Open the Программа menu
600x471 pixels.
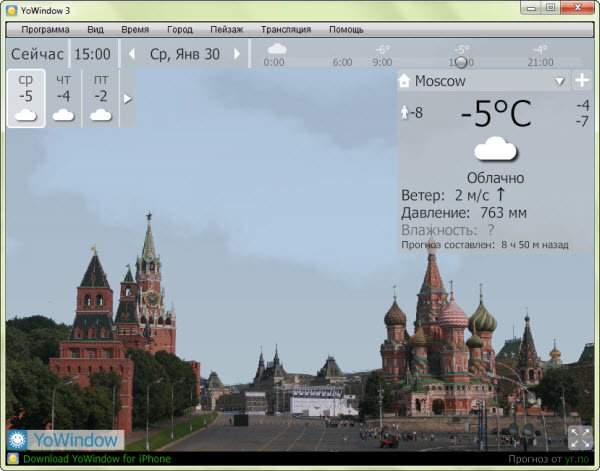[x=45, y=30]
